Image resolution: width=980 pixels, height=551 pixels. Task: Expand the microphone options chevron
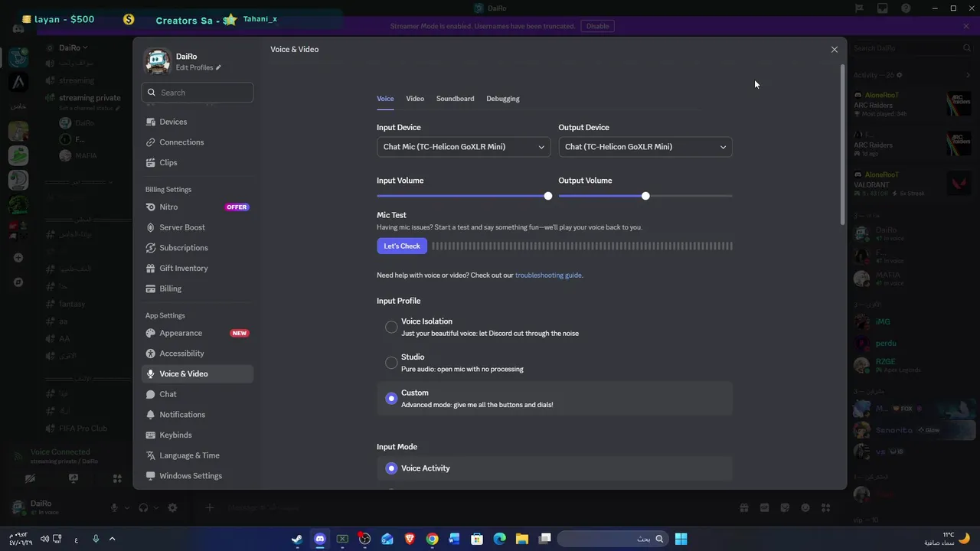(x=126, y=508)
